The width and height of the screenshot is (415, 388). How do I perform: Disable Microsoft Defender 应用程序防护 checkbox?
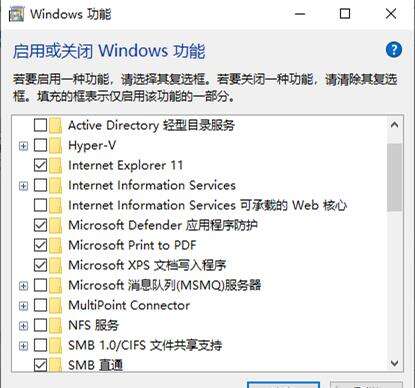tap(40, 225)
